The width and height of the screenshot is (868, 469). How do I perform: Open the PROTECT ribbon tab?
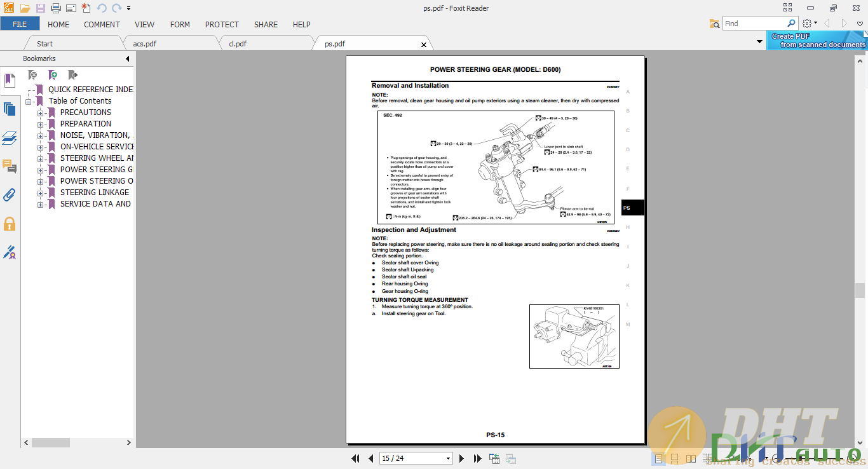click(x=222, y=24)
